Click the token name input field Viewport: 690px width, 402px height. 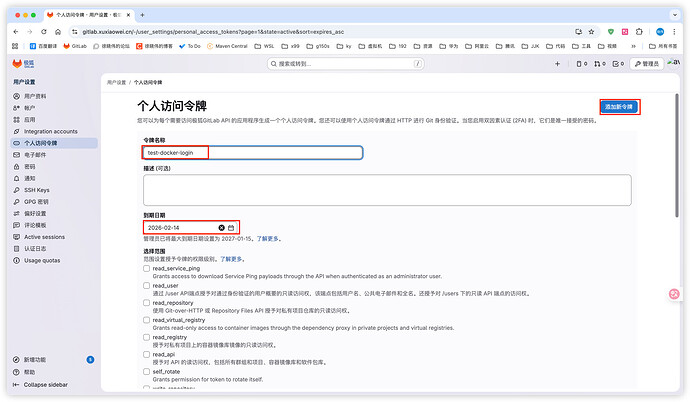pyautogui.click(x=252, y=153)
